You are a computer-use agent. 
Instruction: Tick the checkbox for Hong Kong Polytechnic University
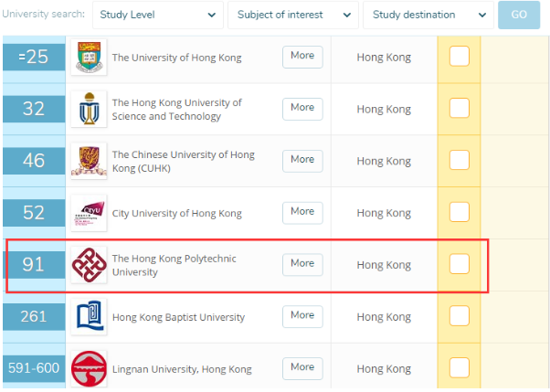pyautogui.click(x=460, y=264)
